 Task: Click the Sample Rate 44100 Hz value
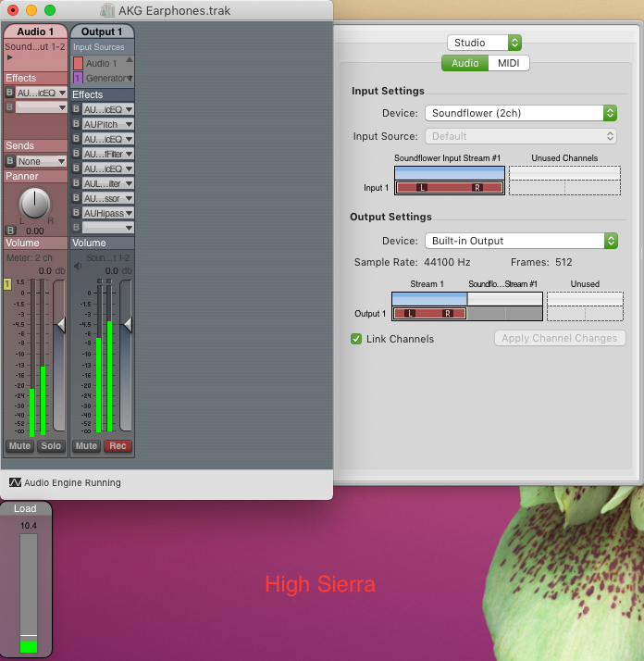tap(447, 262)
